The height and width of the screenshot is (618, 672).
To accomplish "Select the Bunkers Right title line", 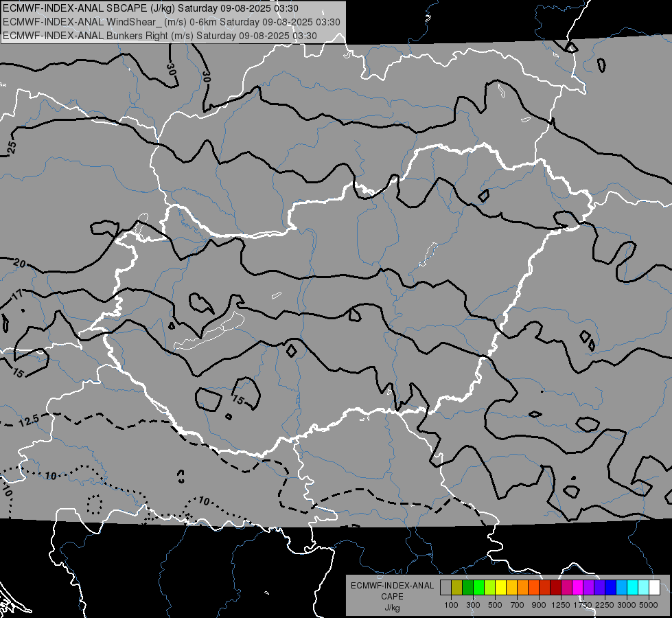I will pyautogui.click(x=160, y=36).
